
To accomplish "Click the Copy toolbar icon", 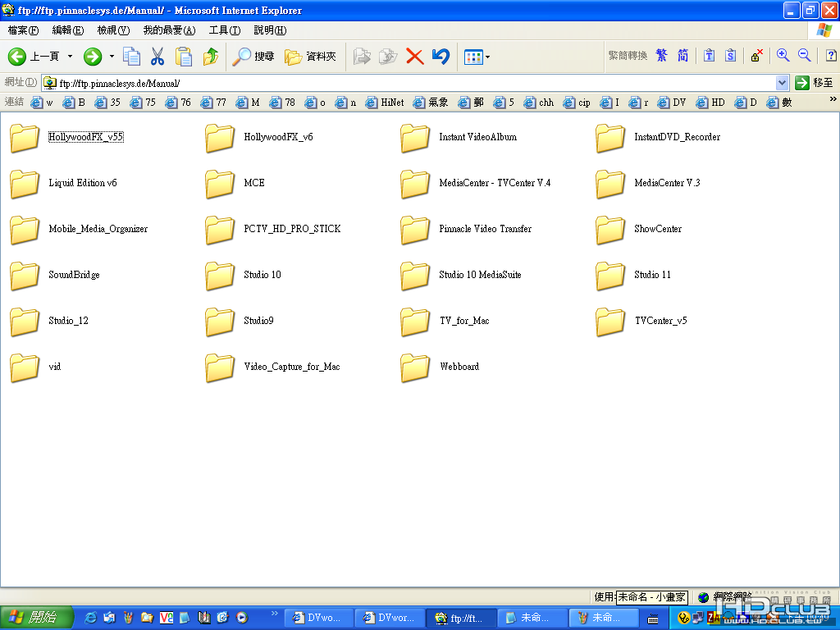I will (x=132, y=57).
